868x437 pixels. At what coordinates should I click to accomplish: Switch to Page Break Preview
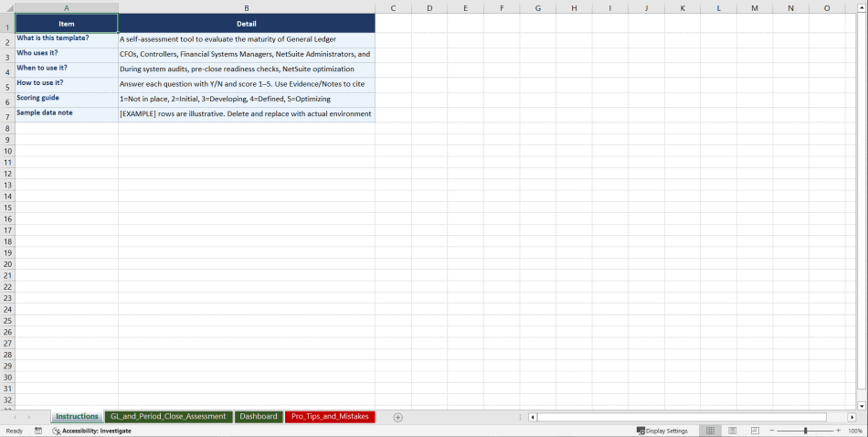755,431
